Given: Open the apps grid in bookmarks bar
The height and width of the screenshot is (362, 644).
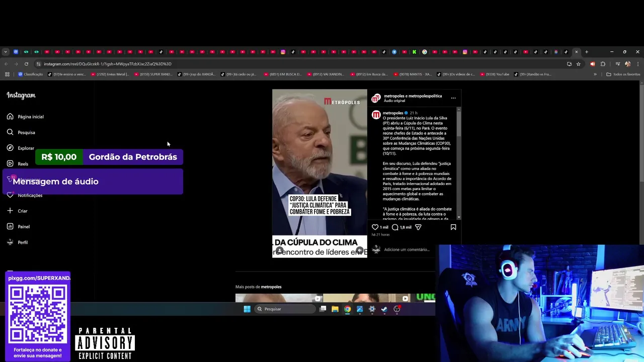Looking at the screenshot, I should [x=7, y=74].
